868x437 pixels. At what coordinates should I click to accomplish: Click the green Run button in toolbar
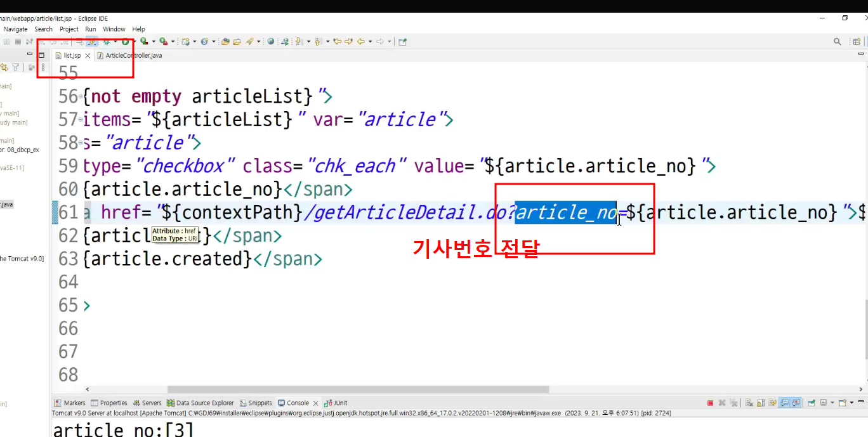(125, 41)
